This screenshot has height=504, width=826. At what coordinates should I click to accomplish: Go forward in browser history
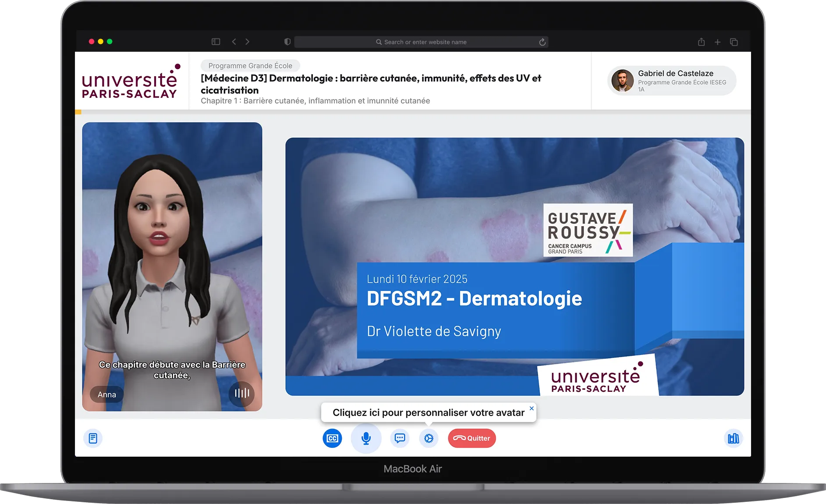pos(248,42)
